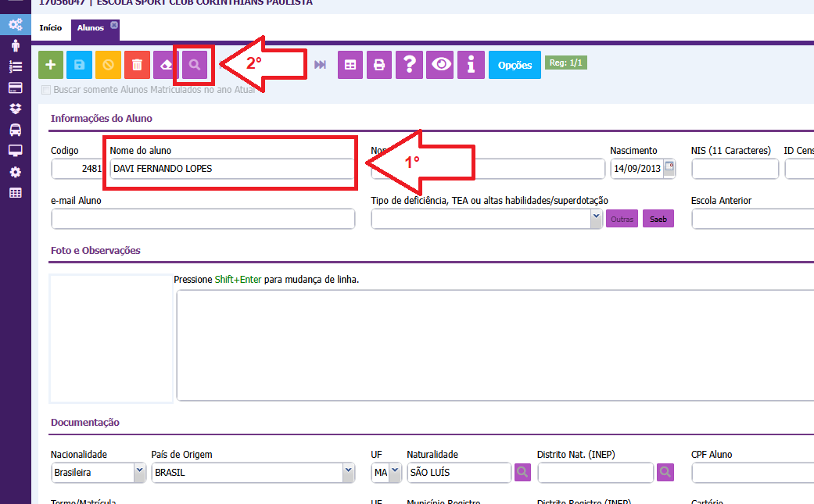Open help using the question mark icon
Screen dimensions: 814x504
click(x=409, y=65)
